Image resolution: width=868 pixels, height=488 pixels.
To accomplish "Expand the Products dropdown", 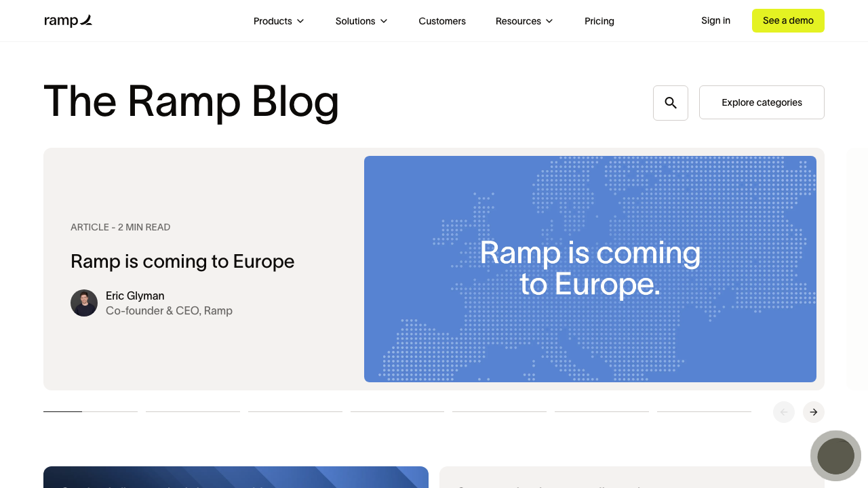I will (278, 21).
